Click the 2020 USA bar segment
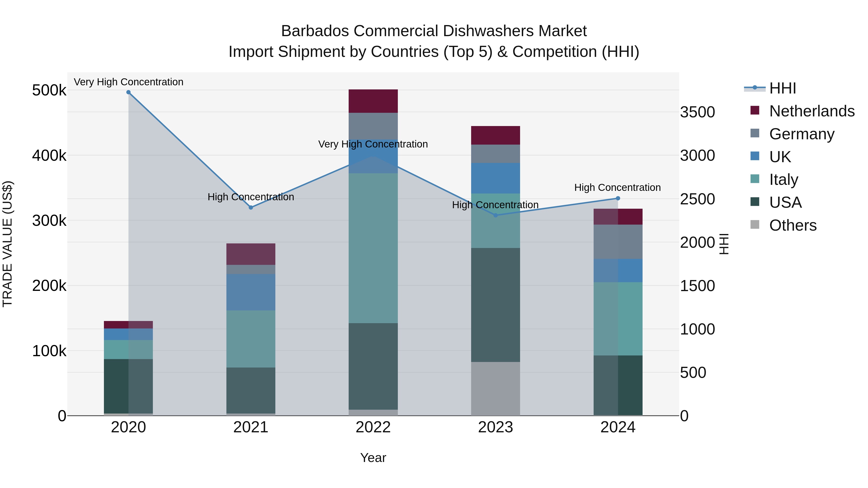868x488 pixels. pos(128,386)
